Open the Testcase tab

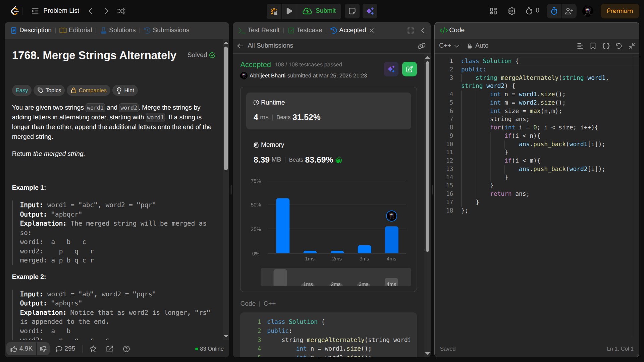(x=305, y=30)
